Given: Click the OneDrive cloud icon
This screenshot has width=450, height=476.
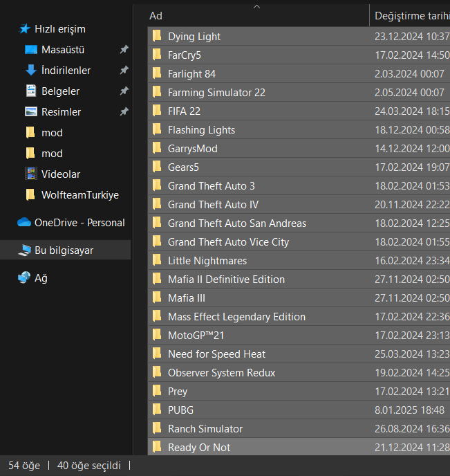Looking at the screenshot, I should point(24,223).
